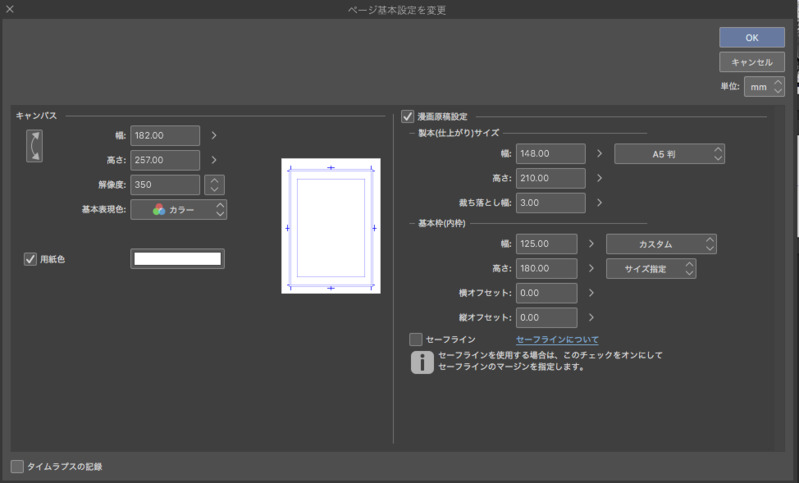799x483 pixels.
Task: Click 製本サイズ 幅 field showing 148.00
Action: coord(550,153)
